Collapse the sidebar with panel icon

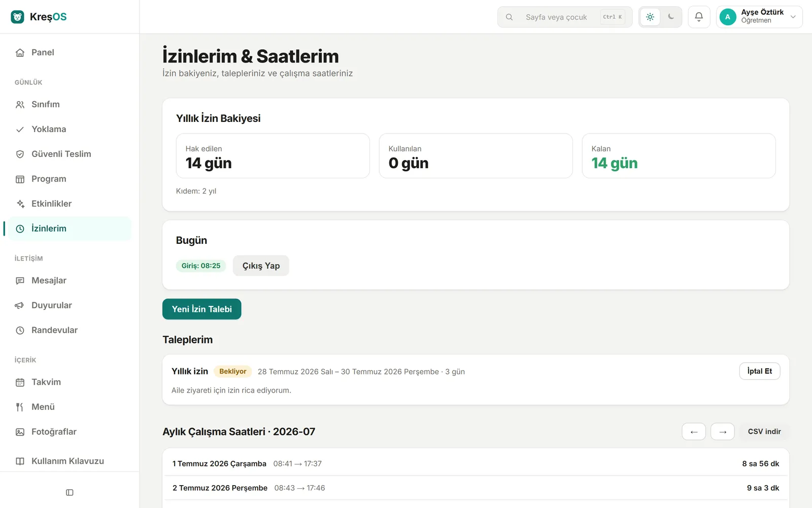pos(70,493)
